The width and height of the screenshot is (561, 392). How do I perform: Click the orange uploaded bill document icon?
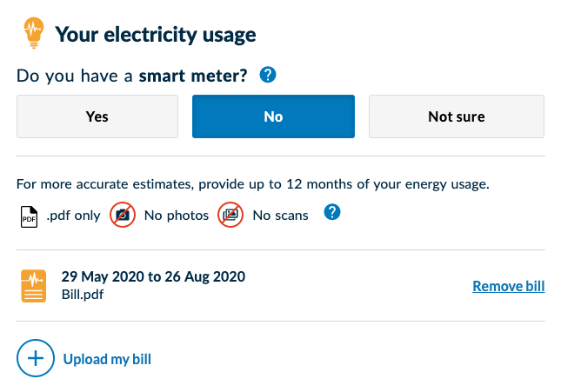[x=34, y=286]
